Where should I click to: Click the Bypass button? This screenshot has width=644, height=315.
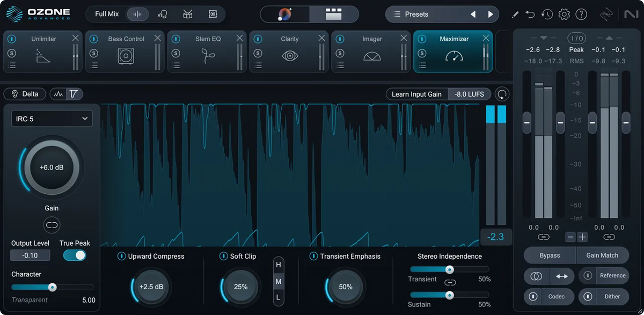point(549,255)
